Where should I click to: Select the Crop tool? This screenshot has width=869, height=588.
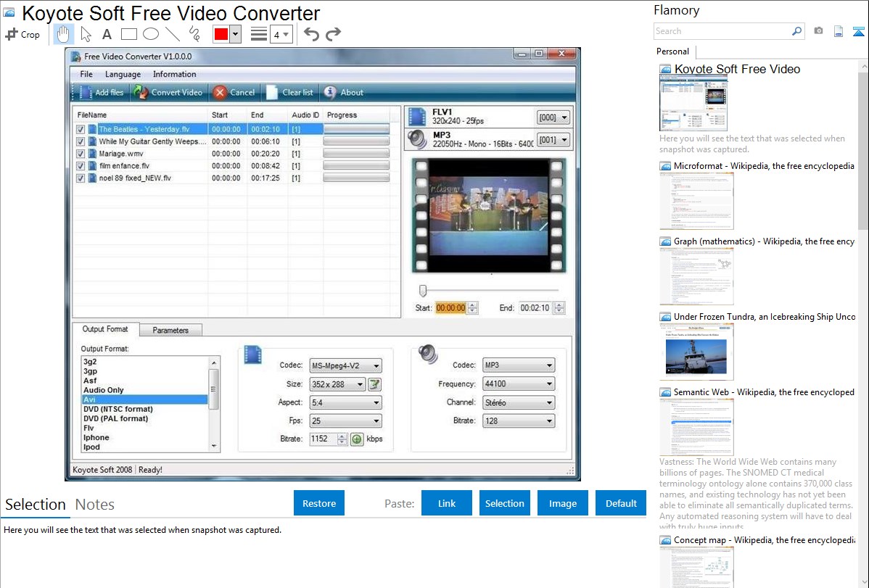[x=22, y=34]
